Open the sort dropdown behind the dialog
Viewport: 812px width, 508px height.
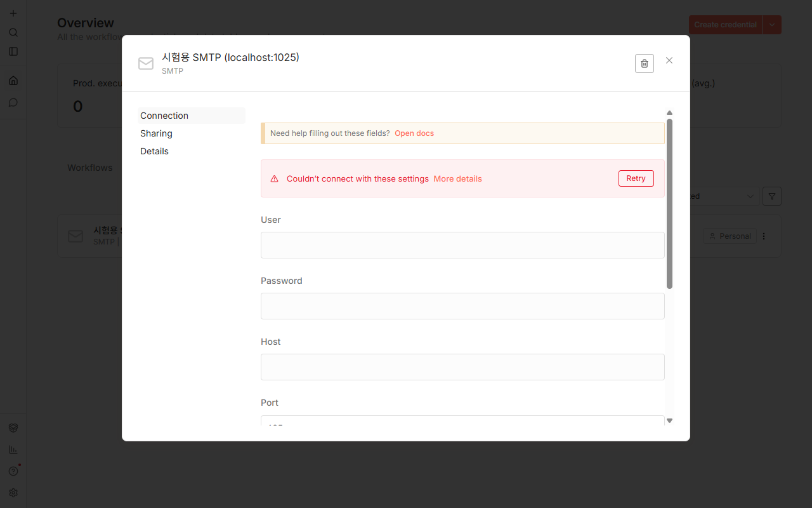[x=724, y=196]
